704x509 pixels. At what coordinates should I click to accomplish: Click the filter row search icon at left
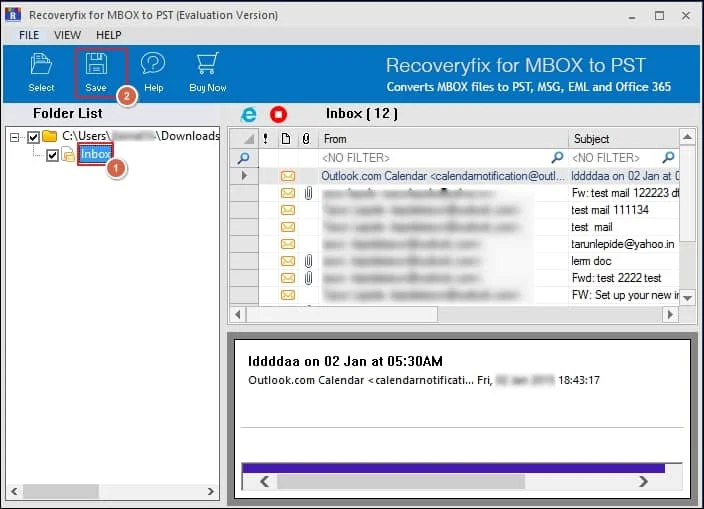[x=243, y=158]
